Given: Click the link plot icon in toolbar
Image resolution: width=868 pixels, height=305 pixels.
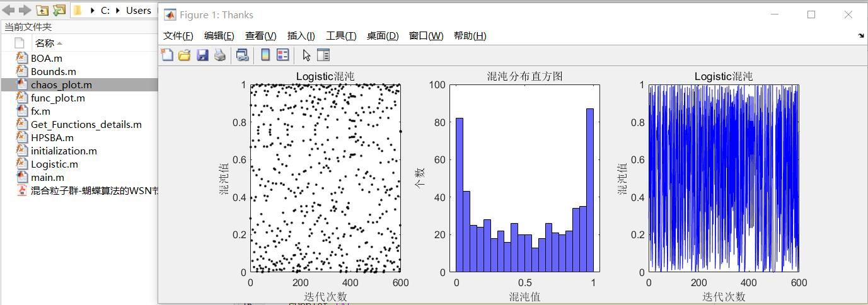Looking at the screenshot, I should [242, 55].
